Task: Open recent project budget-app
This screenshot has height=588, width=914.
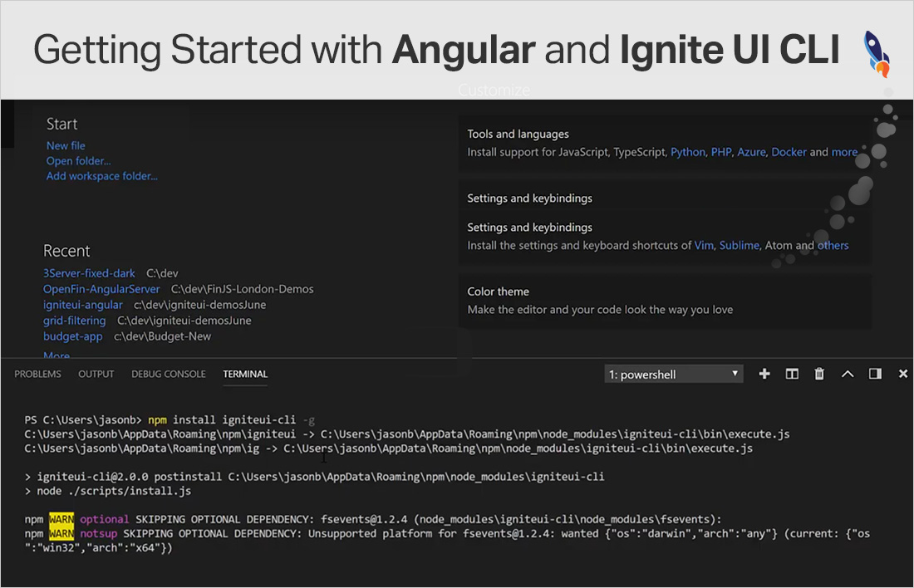Action: (73, 336)
